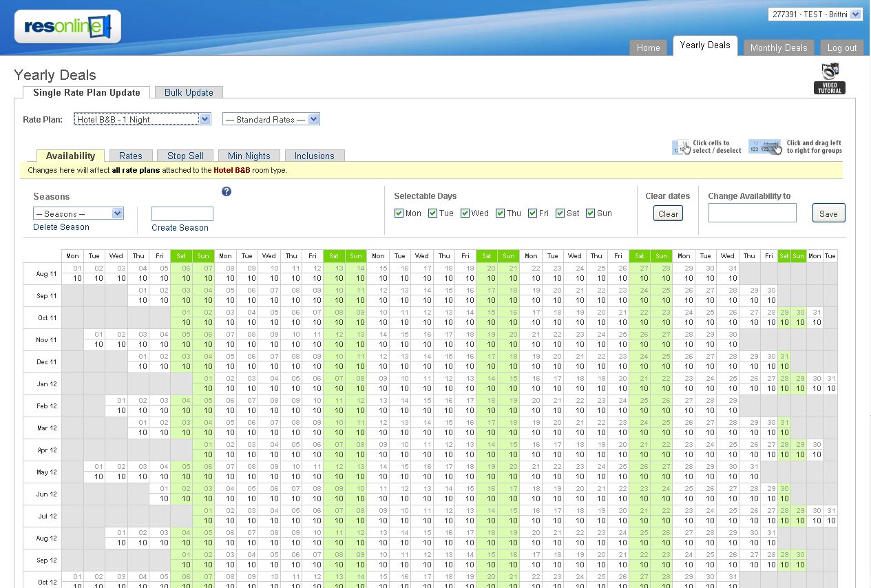
Task: Select the Yearly Deals tab
Action: tap(705, 45)
